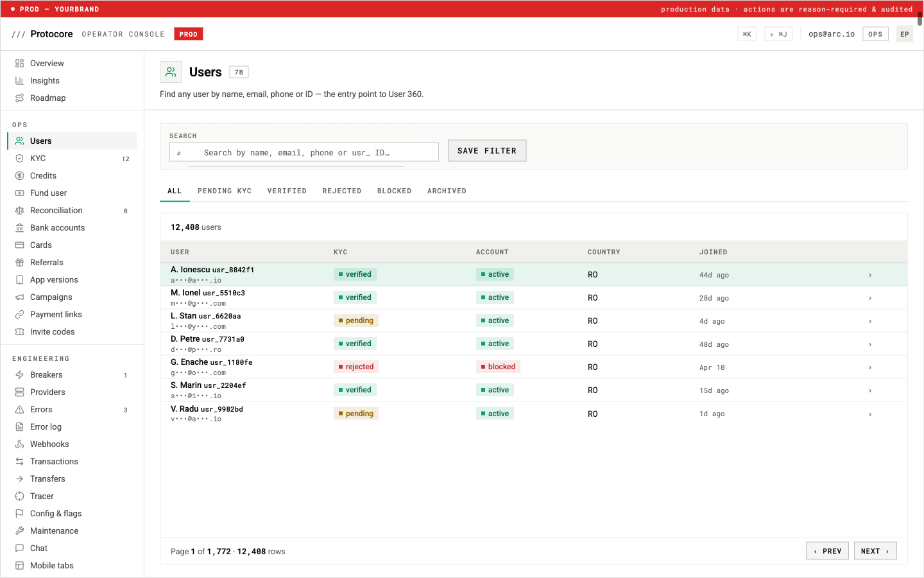Click the Transactions arrows icon
924x578 pixels.
tap(19, 462)
